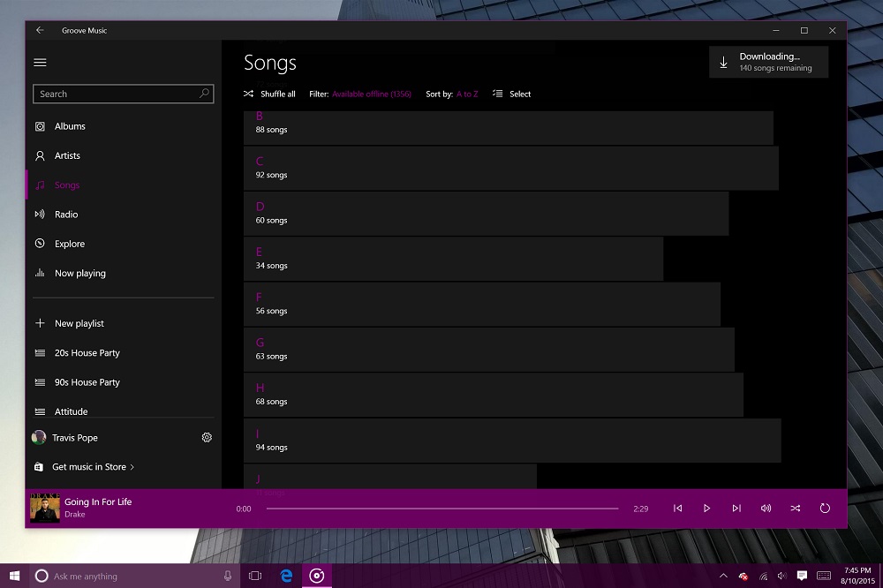Screen dimensions: 883x588
Task: Click the playback progress seek bar
Action: 442,509
